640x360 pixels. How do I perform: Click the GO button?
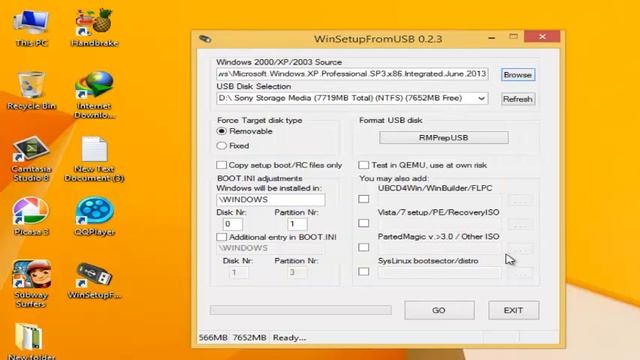point(439,310)
